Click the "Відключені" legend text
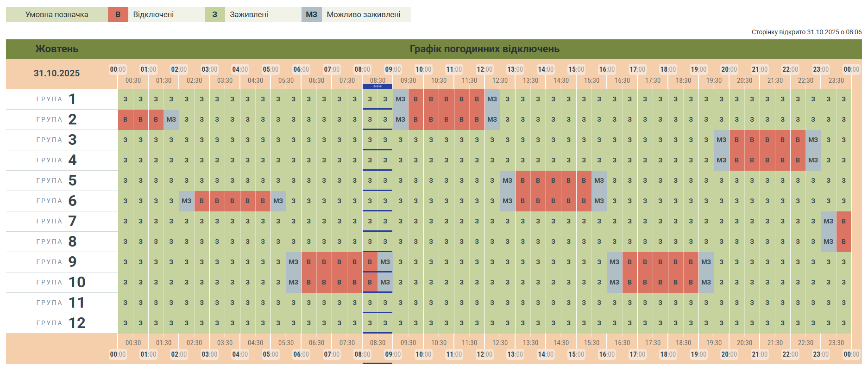This screenshot has width=868, height=371. [x=153, y=14]
